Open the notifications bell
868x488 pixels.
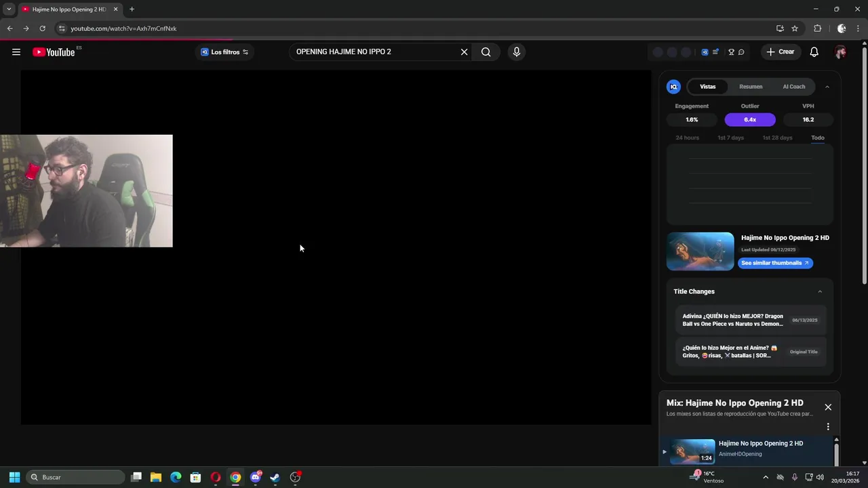pyautogui.click(x=814, y=52)
